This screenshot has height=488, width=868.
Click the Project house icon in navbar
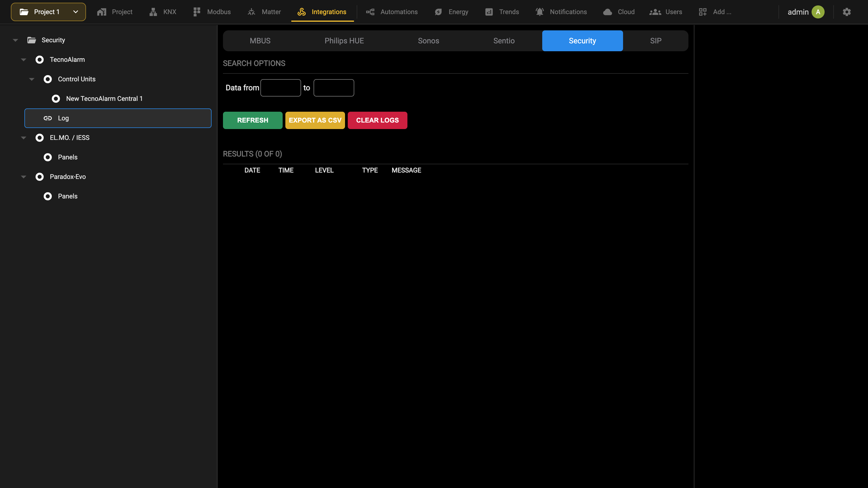[x=101, y=12]
